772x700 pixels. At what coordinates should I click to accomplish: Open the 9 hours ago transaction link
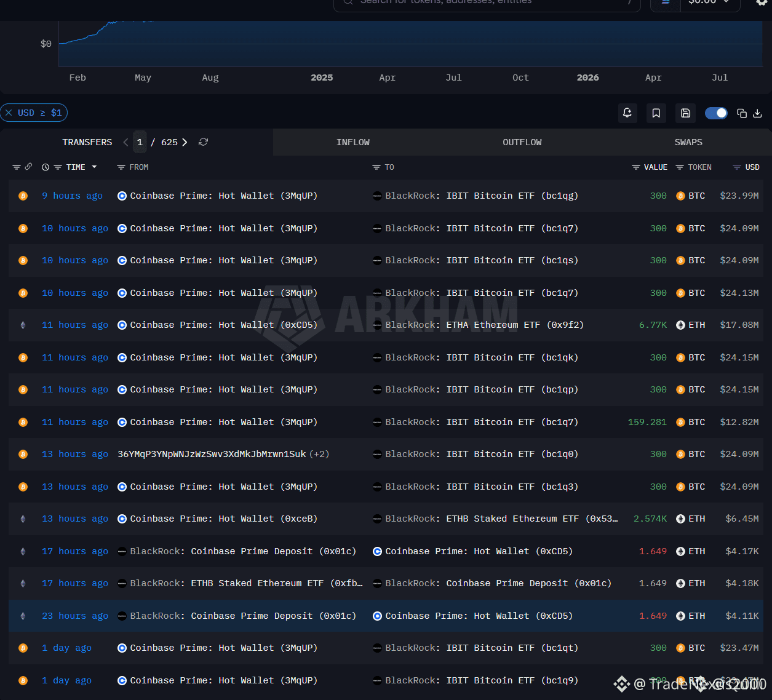(x=72, y=196)
